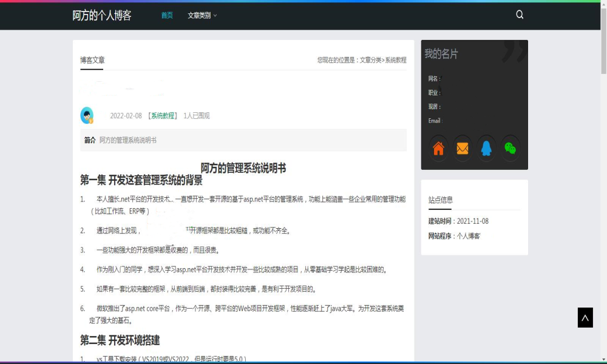Go to 首页 in navigation bar

[167, 16]
